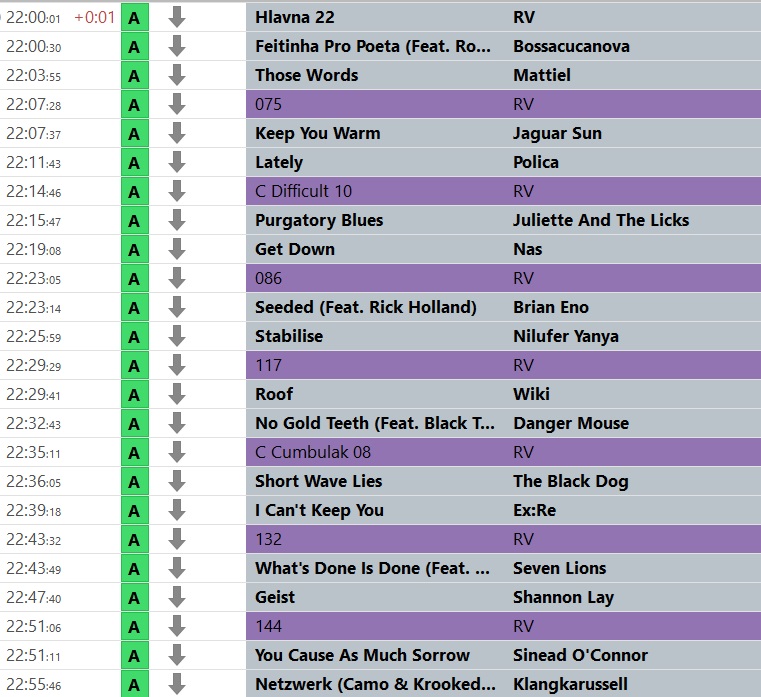
Task: Select artist Wiki
Action: click(531, 395)
